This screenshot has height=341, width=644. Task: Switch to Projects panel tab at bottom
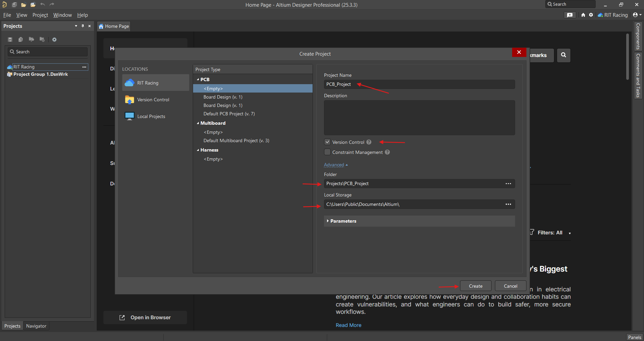point(12,326)
